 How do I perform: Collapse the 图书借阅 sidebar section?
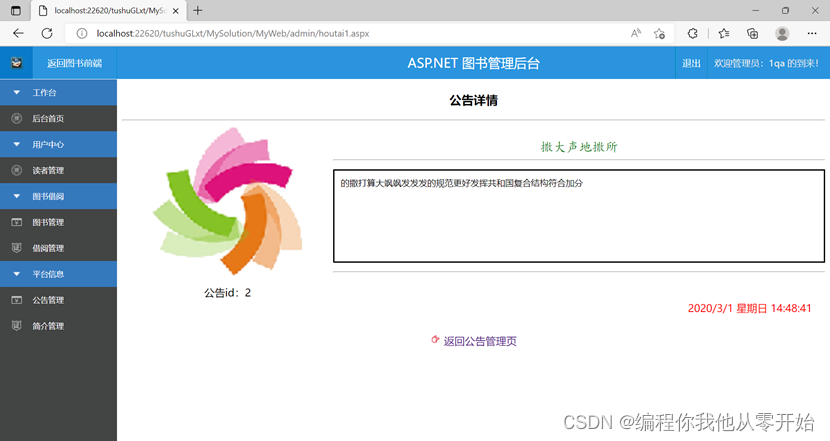[58, 196]
